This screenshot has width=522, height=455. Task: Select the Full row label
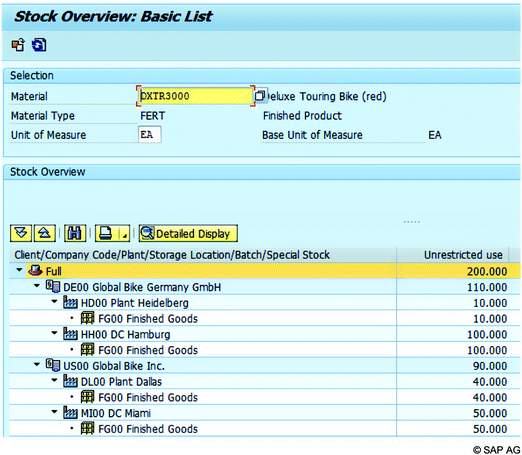[x=53, y=271]
